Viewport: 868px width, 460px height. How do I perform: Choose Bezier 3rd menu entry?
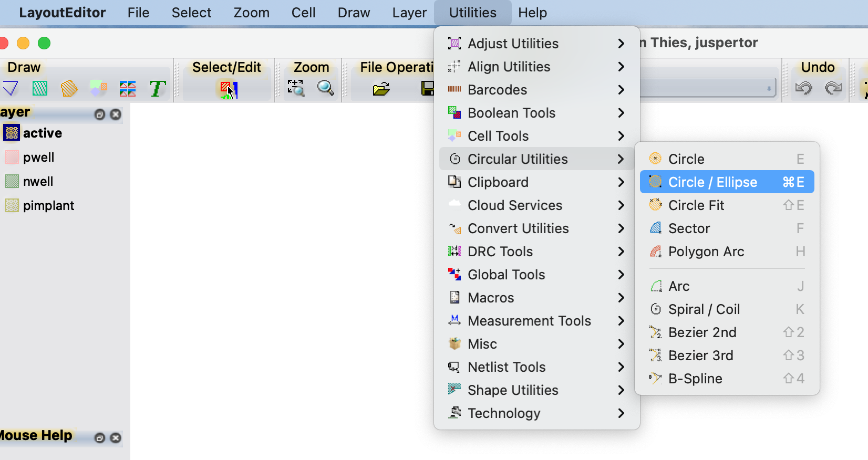pyautogui.click(x=727, y=356)
